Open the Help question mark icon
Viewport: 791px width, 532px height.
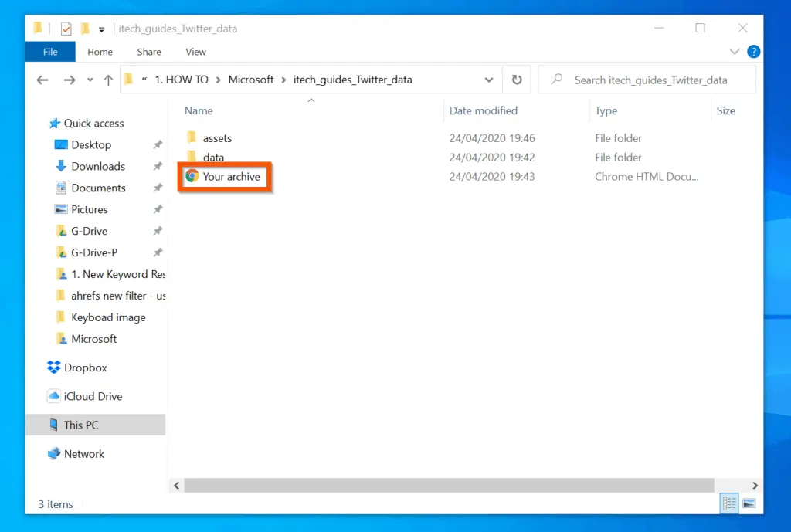(753, 52)
